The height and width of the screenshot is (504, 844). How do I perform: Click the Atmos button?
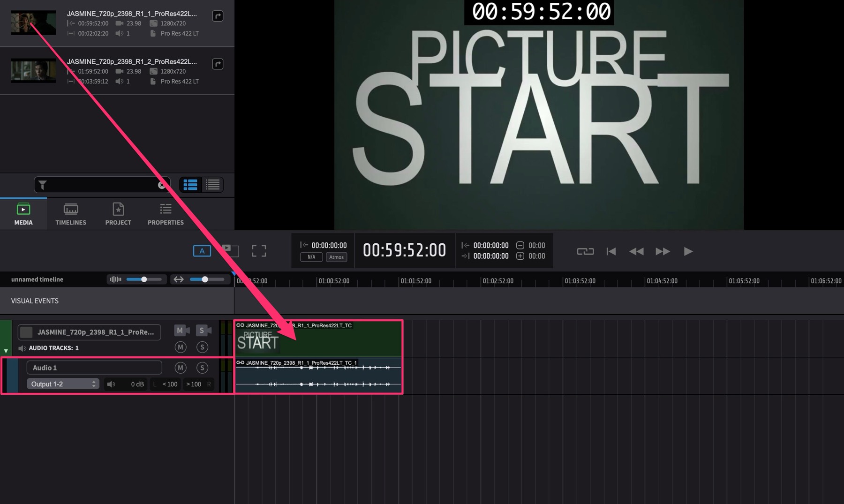pyautogui.click(x=336, y=257)
